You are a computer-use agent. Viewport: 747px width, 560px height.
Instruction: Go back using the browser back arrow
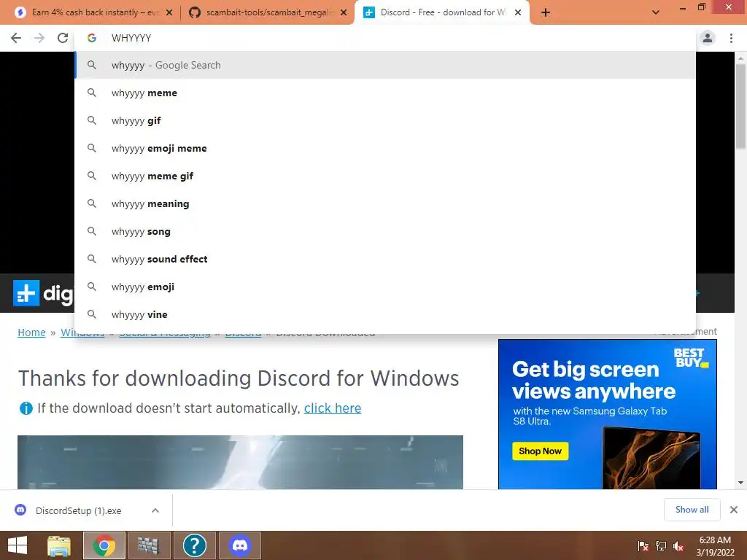click(x=16, y=38)
